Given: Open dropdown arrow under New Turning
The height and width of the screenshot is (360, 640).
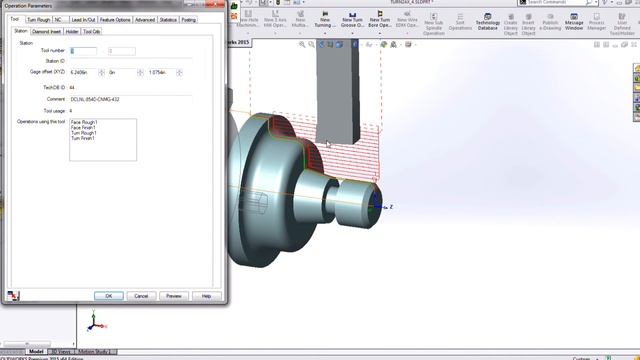Looking at the screenshot, I should pyautogui.click(x=325, y=33).
